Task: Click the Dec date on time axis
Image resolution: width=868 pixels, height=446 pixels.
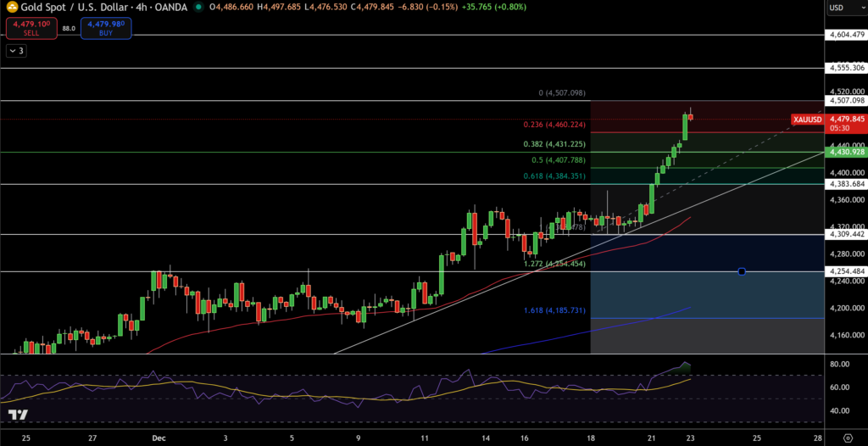Action: click(159, 438)
